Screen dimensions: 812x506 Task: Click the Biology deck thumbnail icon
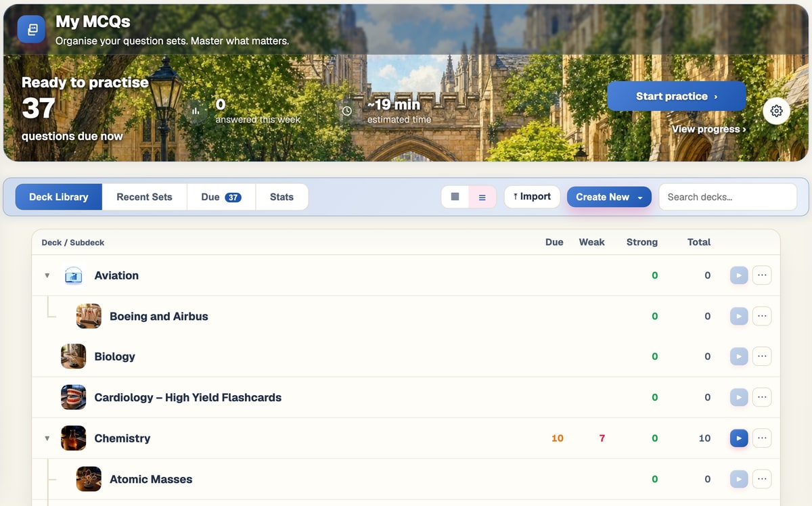(x=73, y=356)
